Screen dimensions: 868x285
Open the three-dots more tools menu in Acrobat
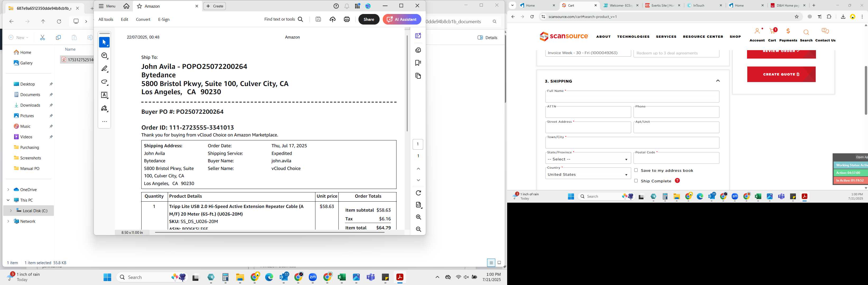(104, 121)
